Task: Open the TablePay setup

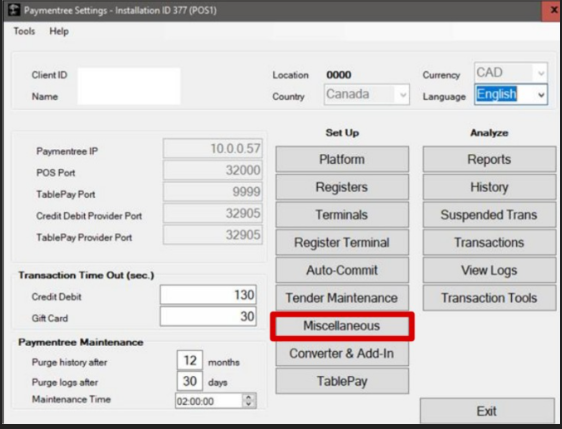Action: pos(342,381)
